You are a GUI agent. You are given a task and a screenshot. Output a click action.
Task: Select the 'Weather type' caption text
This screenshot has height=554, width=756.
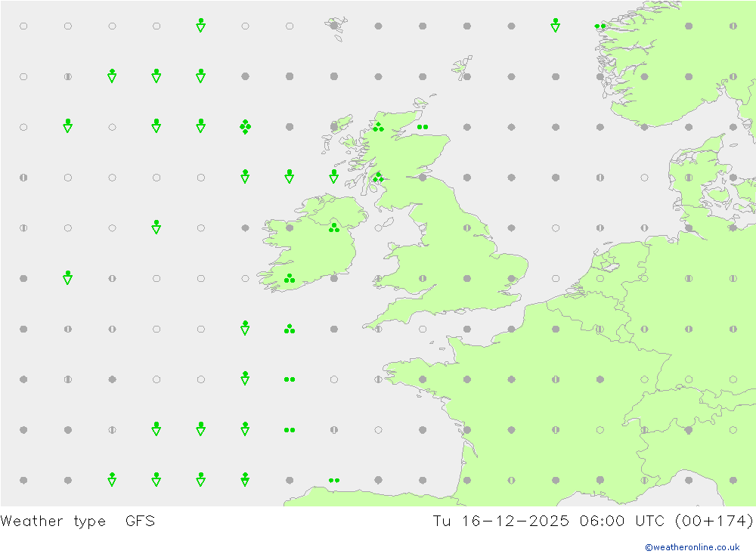point(53,522)
